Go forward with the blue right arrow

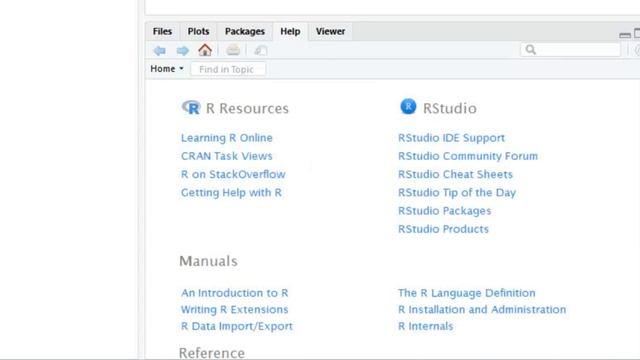pos(182,51)
